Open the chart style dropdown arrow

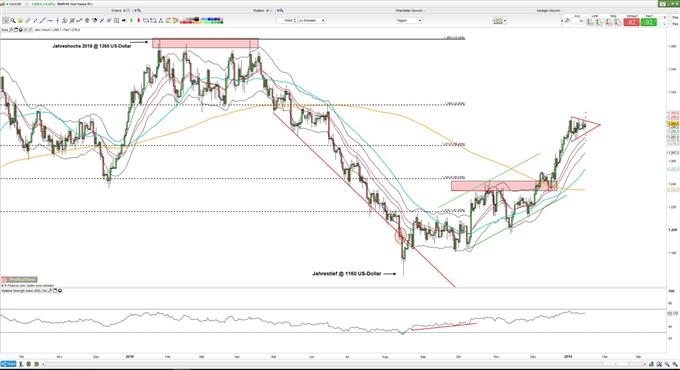(x=504, y=21)
